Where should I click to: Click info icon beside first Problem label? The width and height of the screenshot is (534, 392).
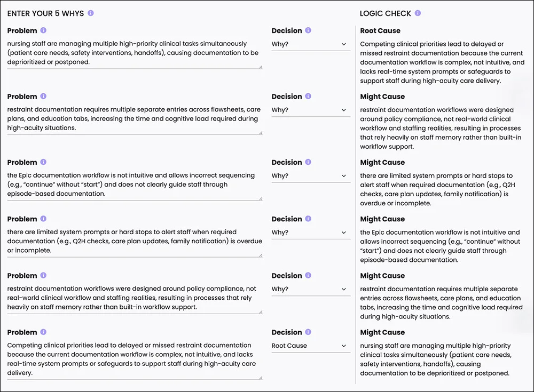pyautogui.click(x=43, y=30)
